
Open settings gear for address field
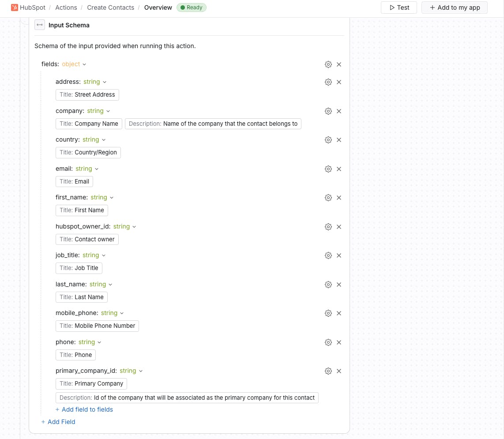pos(328,82)
